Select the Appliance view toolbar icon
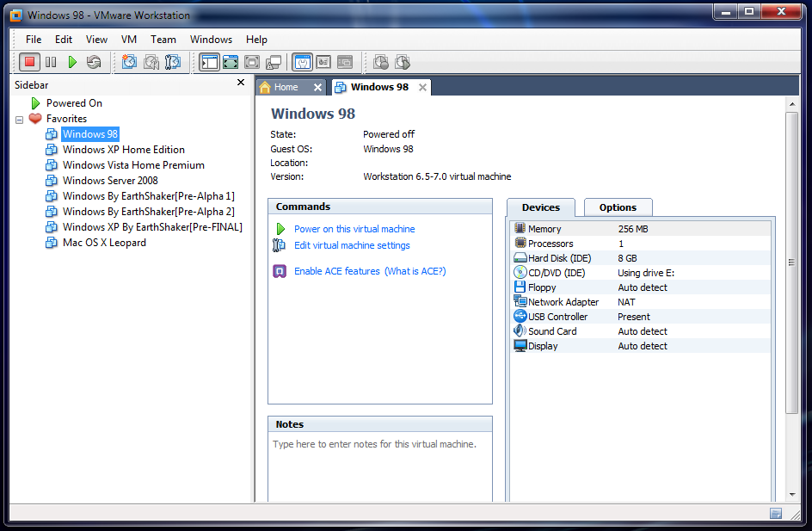The image size is (812, 531). 323,62
